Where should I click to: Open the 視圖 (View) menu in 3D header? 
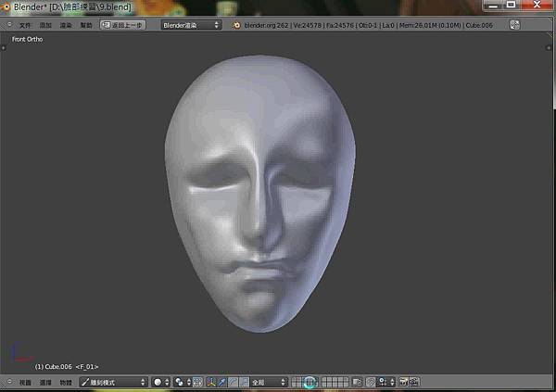click(25, 382)
